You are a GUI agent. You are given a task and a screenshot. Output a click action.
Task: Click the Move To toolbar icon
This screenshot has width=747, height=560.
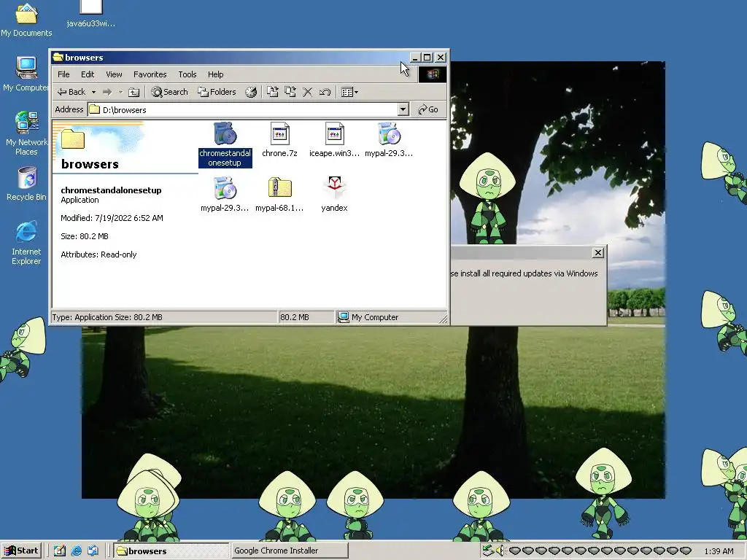(273, 92)
